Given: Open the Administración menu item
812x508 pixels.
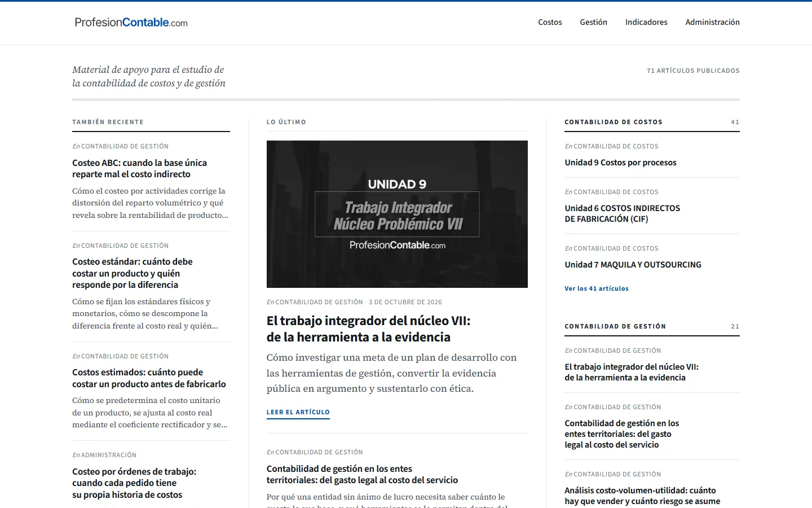Looking at the screenshot, I should 712,22.
